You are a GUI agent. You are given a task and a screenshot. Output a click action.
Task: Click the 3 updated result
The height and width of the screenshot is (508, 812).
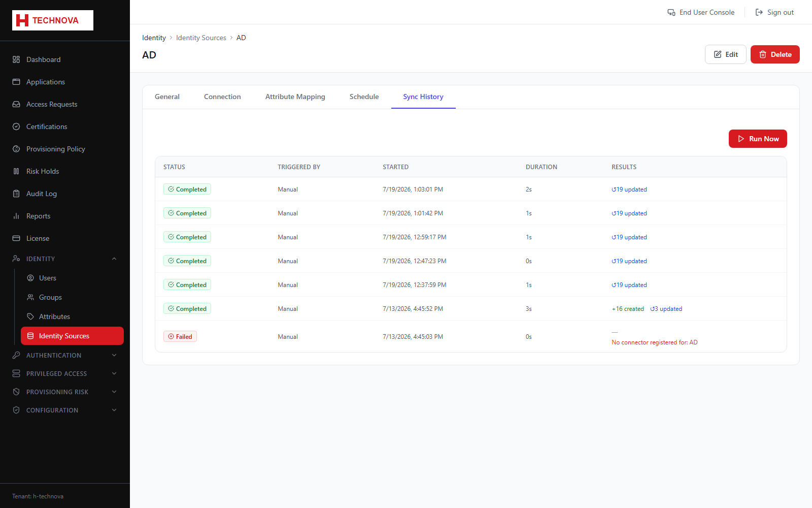coord(666,309)
